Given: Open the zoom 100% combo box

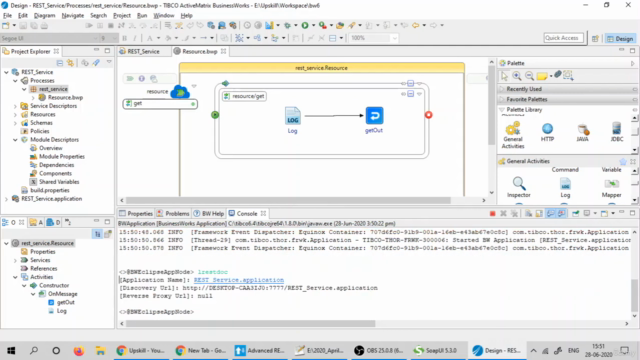Looking at the screenshot, I should tap(394, 38).
